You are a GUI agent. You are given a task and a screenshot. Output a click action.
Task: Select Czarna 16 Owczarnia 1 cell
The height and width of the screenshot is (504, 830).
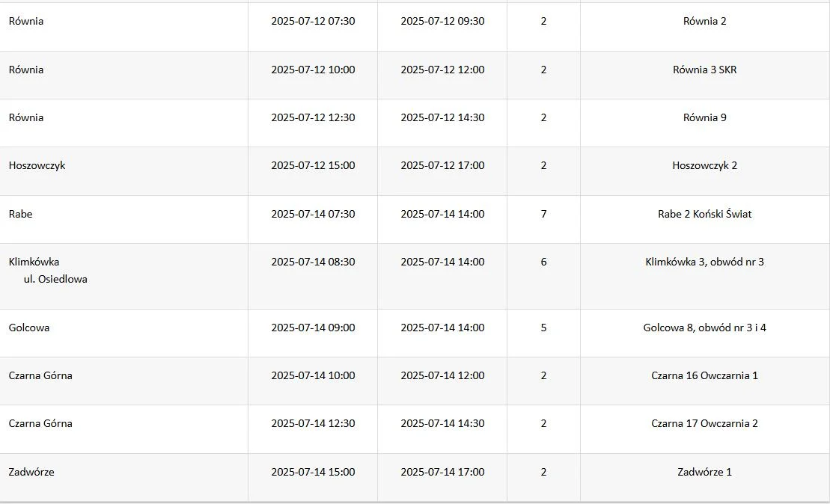tap(704, 375)
